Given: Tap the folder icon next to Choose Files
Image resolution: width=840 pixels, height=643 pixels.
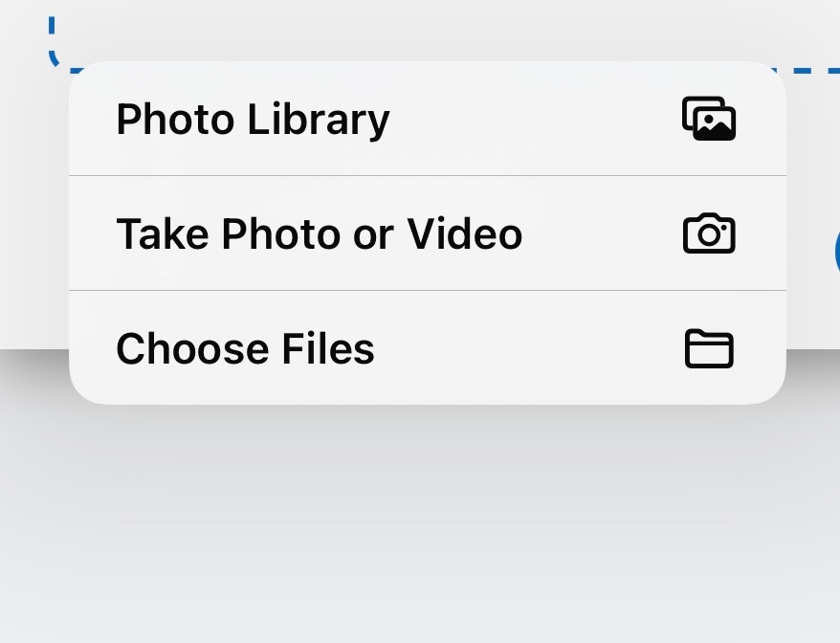Looking at the screenshot, I should pyautogui.click(x=709, y=349).
